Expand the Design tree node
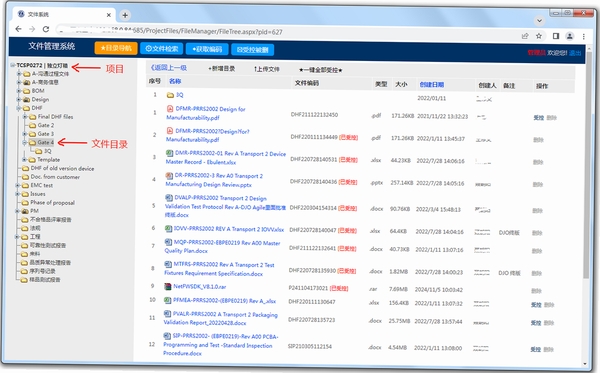 [18, 99]
